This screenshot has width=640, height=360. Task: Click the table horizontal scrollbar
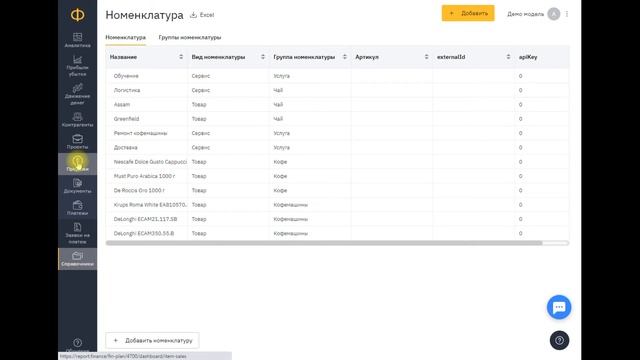(x=324, y=243)
